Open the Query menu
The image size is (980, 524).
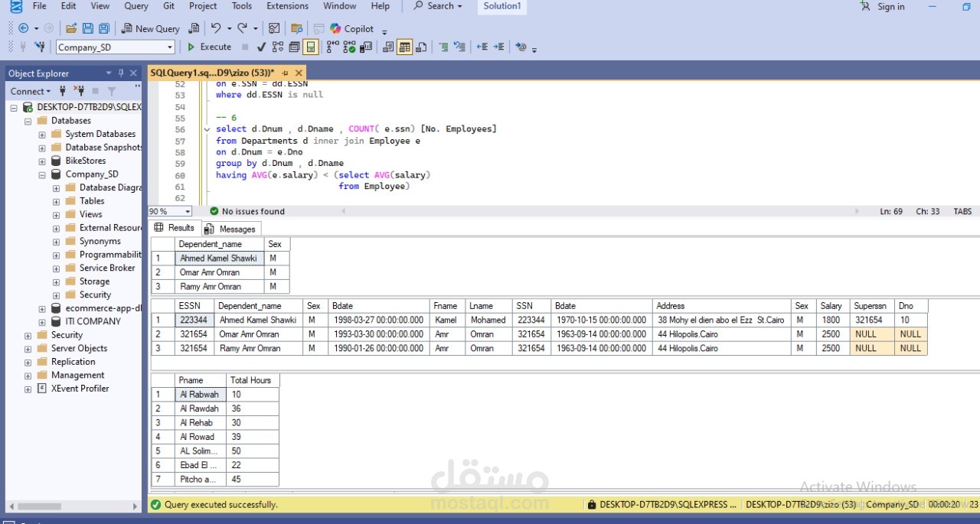136,6
